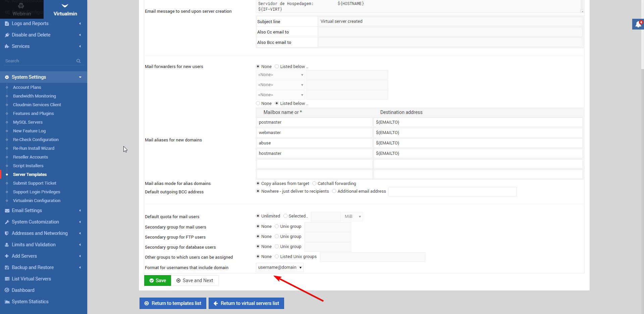Click the Logs and Reports sidebar icon

click(7, 23)
